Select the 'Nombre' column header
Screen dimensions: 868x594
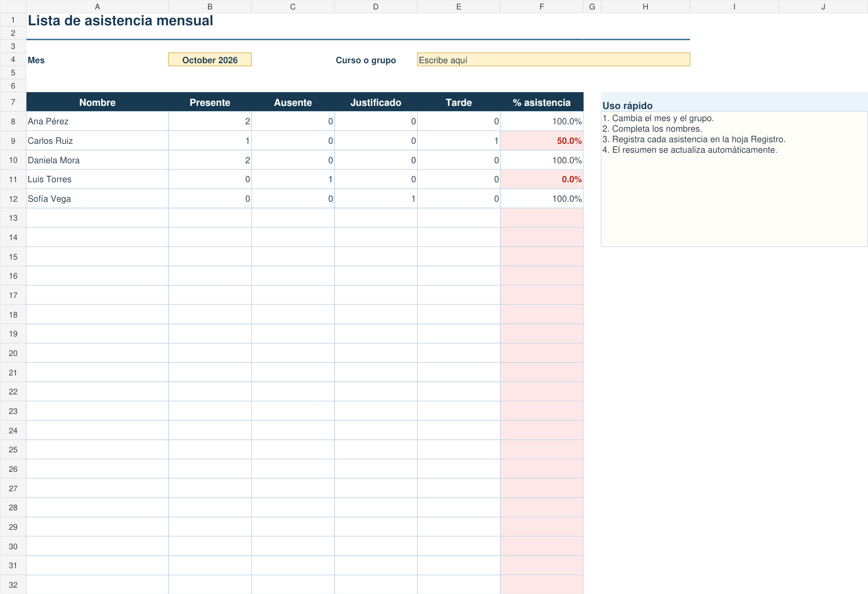coord(97,102)
